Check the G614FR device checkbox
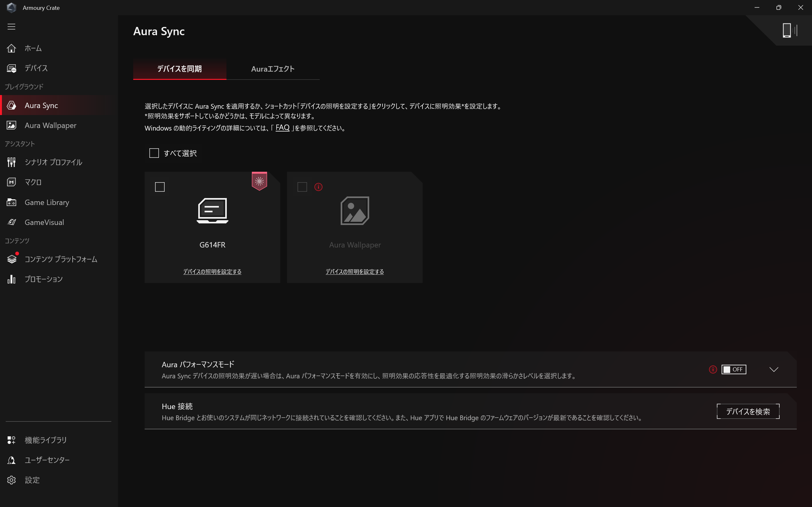 [160, 187]
